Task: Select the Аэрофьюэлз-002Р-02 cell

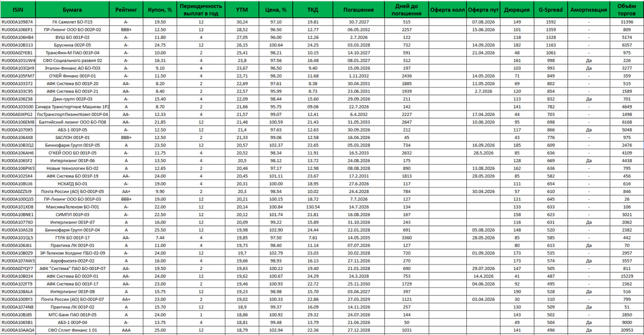Action: pos(72,261)
